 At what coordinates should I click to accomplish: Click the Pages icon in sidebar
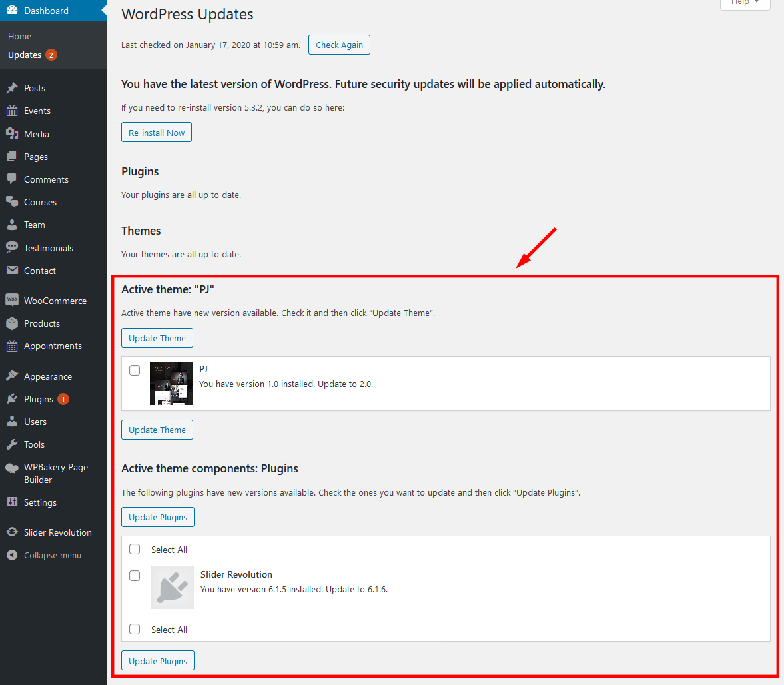(x=12, y=157)
